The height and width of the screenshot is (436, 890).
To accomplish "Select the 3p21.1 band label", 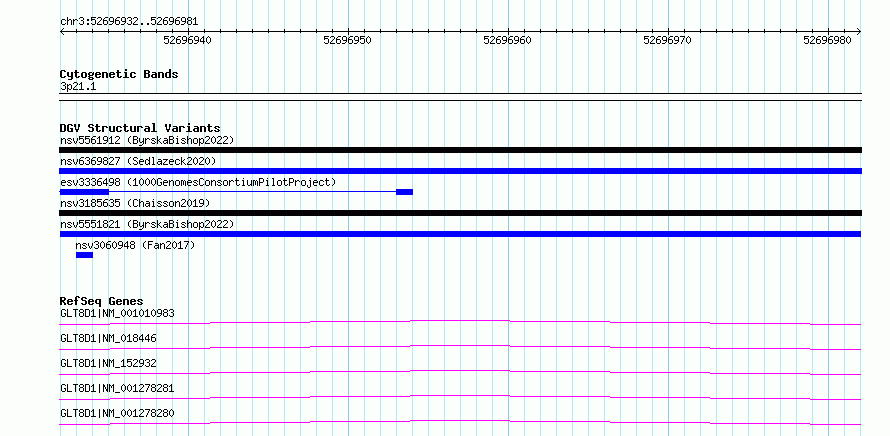I will [x=78, y=86].
